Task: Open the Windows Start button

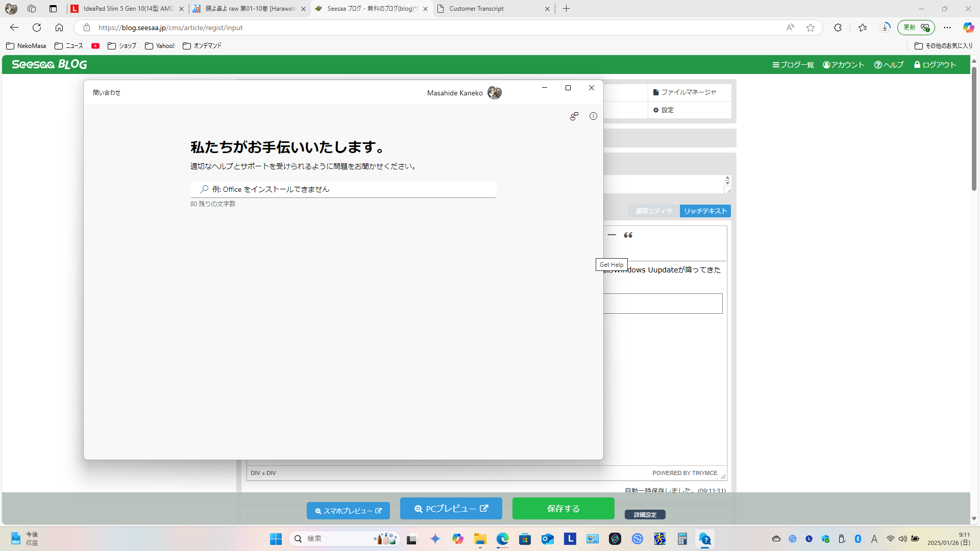Action: [276, 539]
